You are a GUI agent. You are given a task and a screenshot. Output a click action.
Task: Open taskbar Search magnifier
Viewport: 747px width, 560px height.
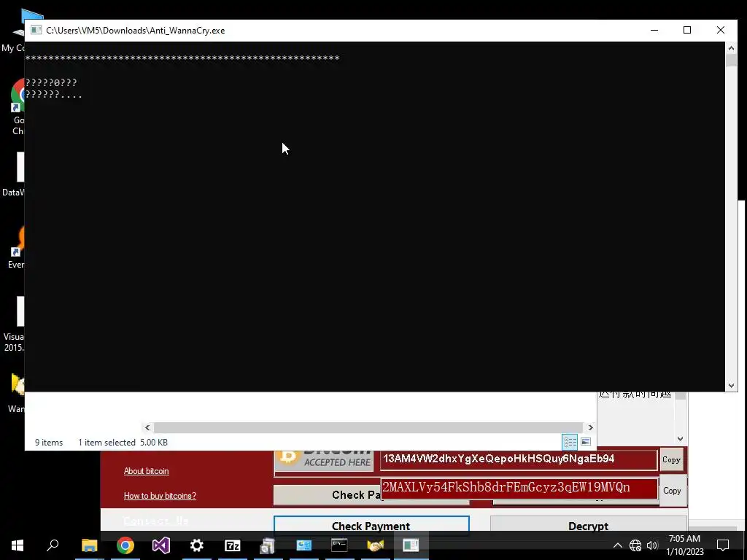point(53,545)
